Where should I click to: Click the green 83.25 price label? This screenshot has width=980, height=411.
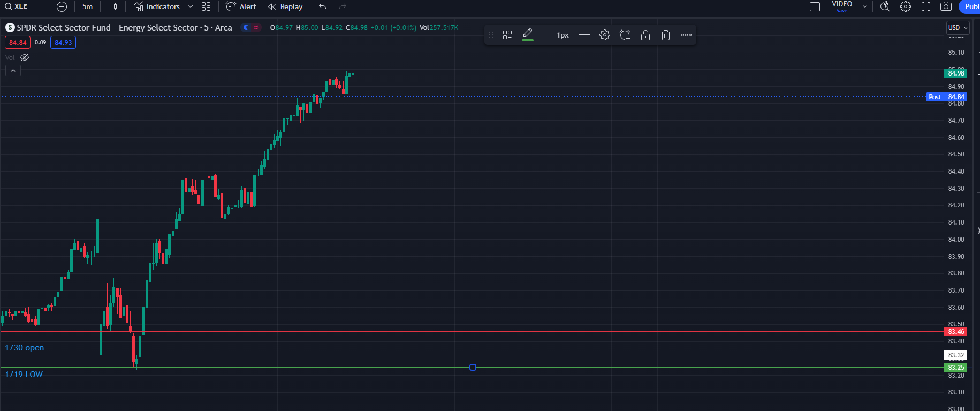tap(956, 368)
